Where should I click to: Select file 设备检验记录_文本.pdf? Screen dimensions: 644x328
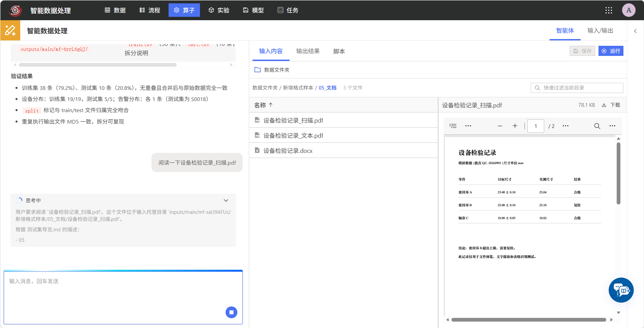(343, 135)
